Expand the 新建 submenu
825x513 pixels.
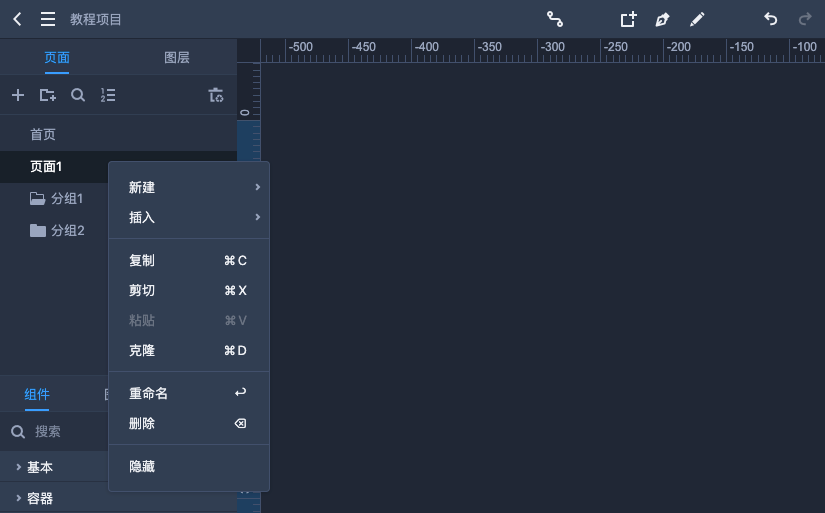(188, 187)
